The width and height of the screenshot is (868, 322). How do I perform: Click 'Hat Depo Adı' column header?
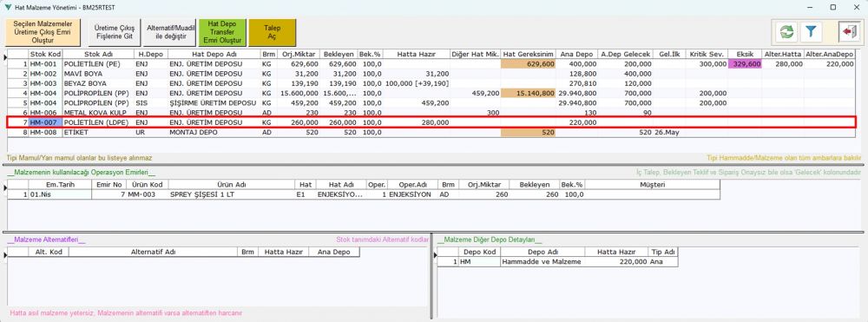pyautogui.click(x=214, y=54)
